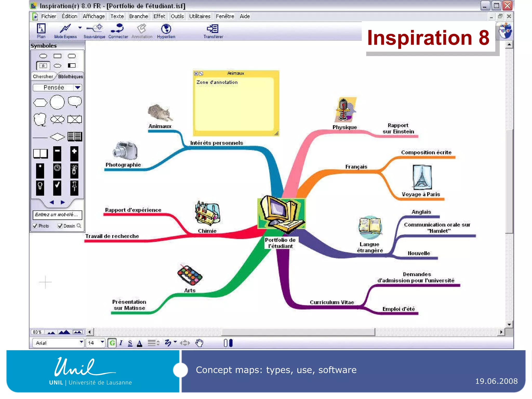Click the horizontal scrollbar left arrow
Image resolution: width=532 pixels, height=399 pixels.
(x=90, y=332)
